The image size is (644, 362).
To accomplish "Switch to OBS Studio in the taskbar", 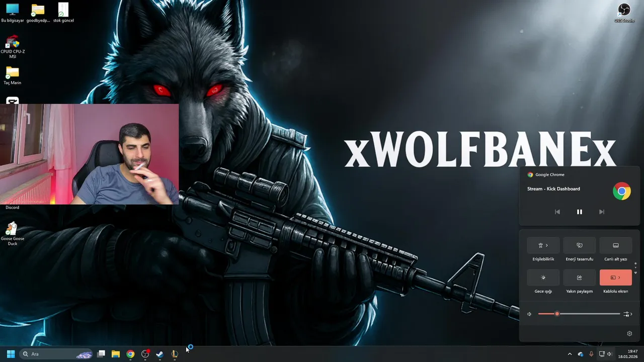I will tap(145, 354).
